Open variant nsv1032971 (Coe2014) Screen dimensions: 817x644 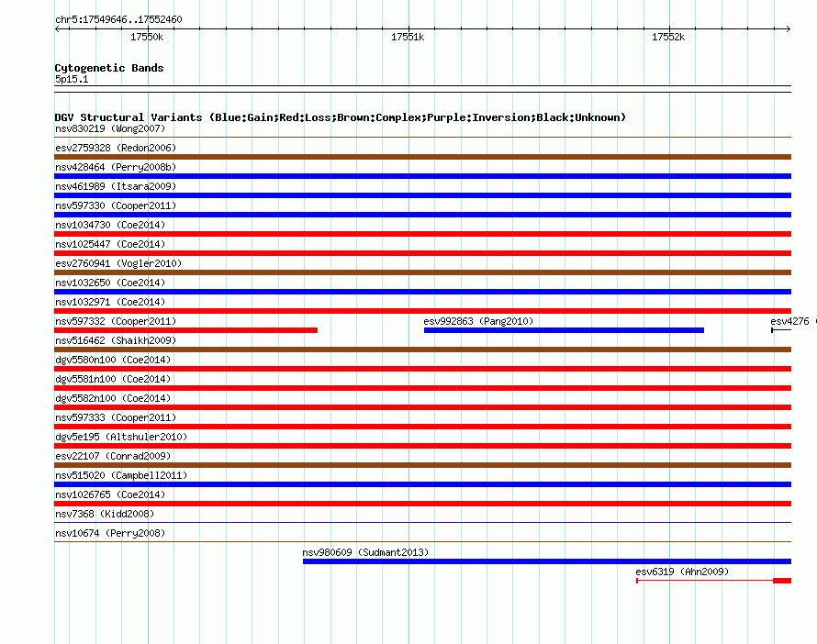click(x=110, y=302)
